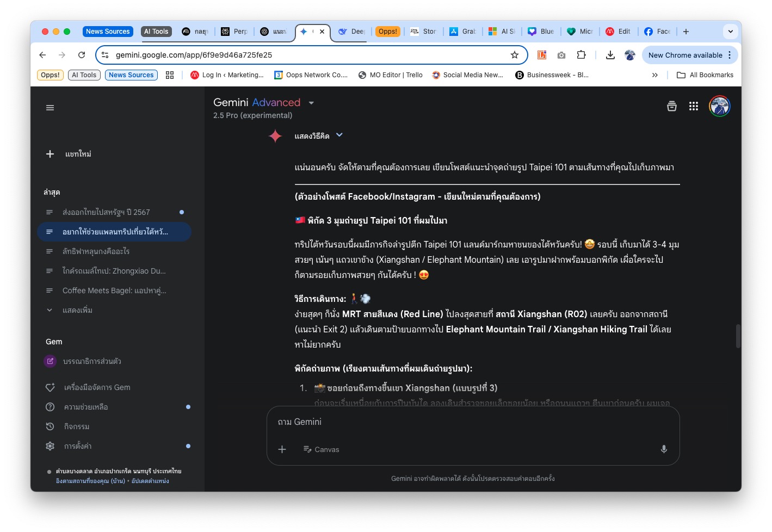Go forward to next page
Image resolution: width=772 pixels, height=532 pixels.
(x=62, y=55)
